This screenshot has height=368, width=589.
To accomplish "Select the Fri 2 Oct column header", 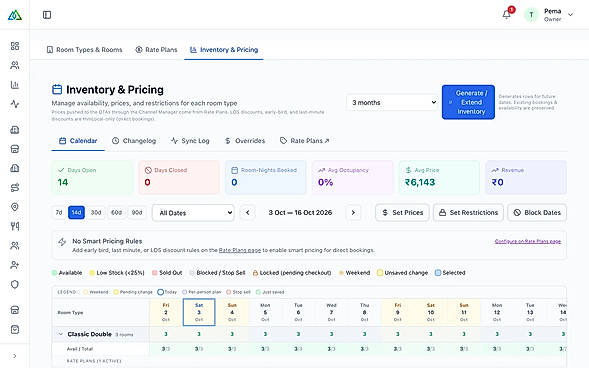I will click(166, 312).
